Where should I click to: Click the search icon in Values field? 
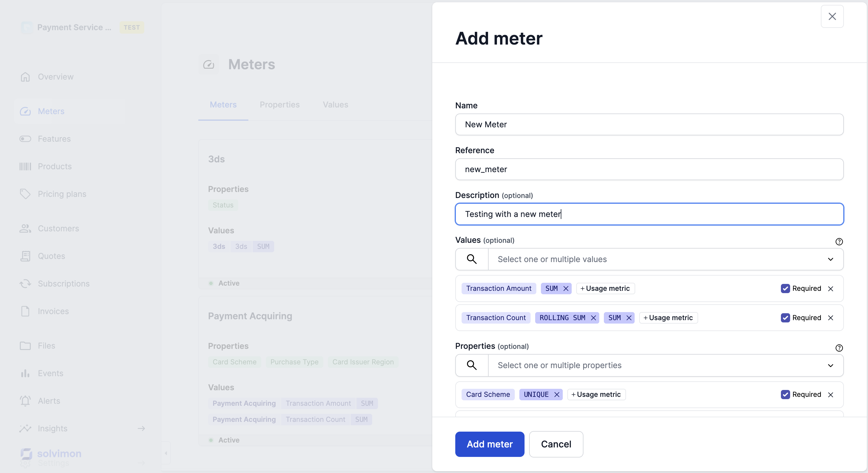[x=472, y=259]
